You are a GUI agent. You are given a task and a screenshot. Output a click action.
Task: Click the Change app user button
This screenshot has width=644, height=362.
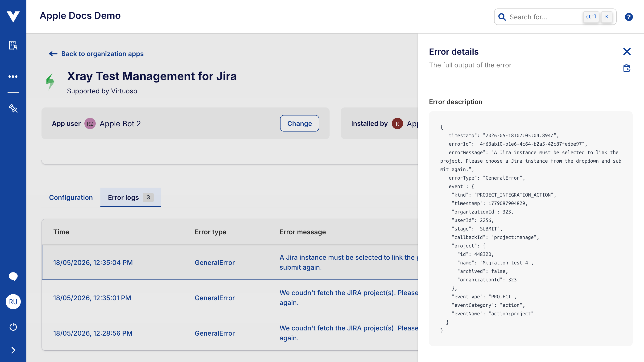click(300, 123)
